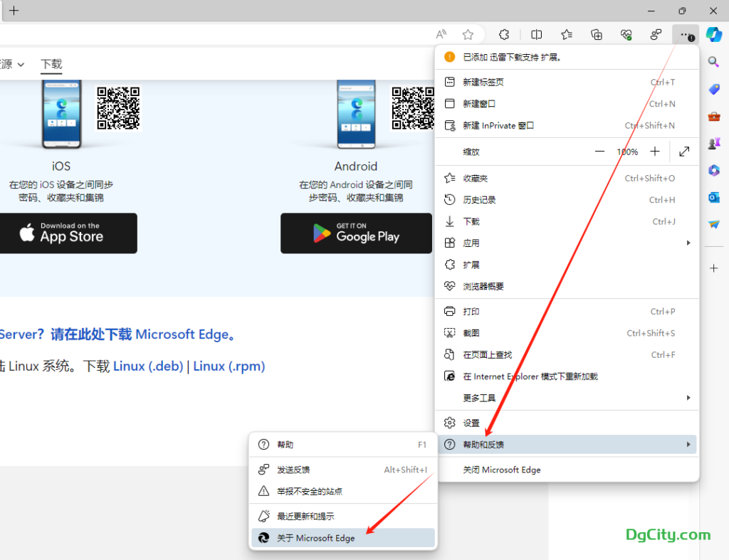Open the split screen toolbar icon

coord(537,34)
